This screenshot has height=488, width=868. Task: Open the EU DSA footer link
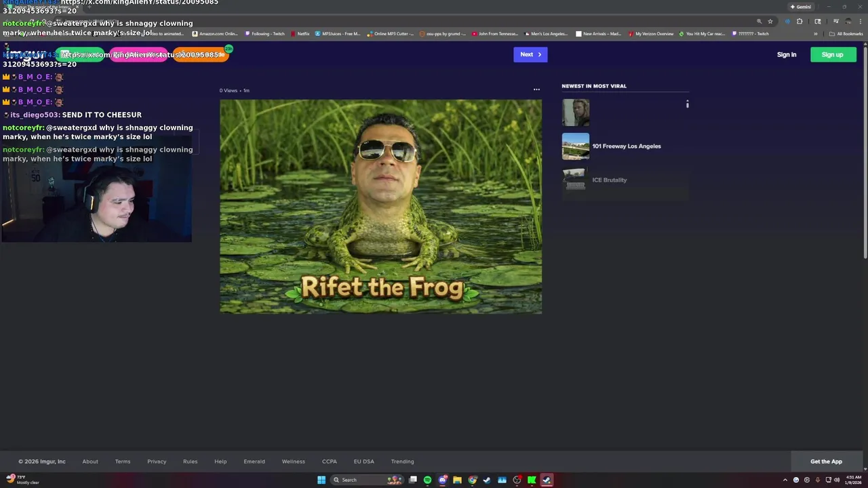pos(363,462)
